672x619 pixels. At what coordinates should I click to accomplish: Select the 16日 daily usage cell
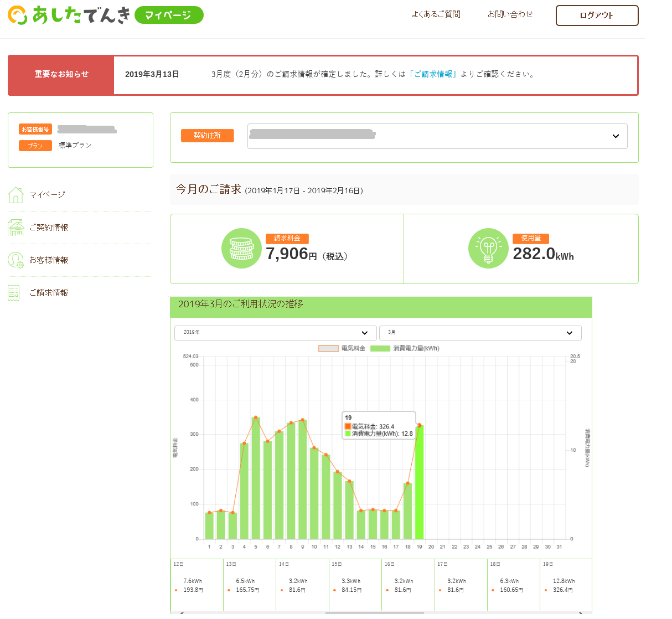(408, 585)
